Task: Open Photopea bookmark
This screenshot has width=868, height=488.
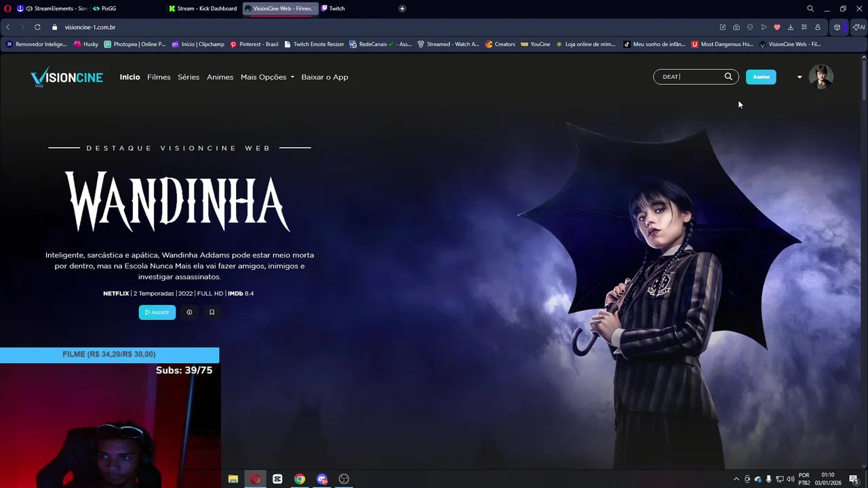Action: (x=135, y=44)
